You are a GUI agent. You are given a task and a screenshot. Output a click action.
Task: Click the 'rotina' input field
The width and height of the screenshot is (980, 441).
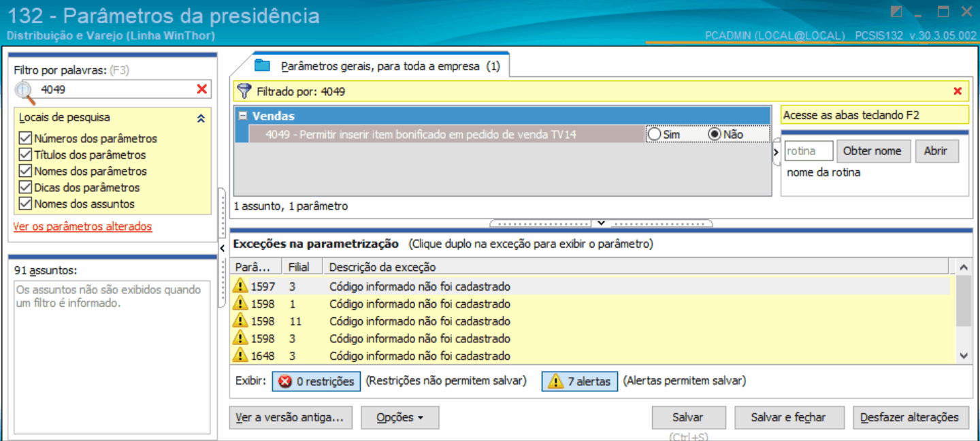point(809,151)
